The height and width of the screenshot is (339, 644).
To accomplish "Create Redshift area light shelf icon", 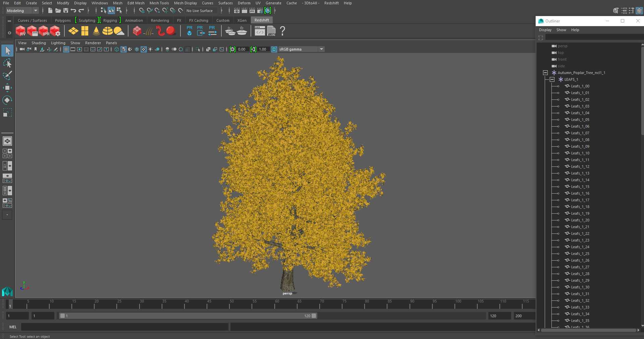I will tap(73, 31).
